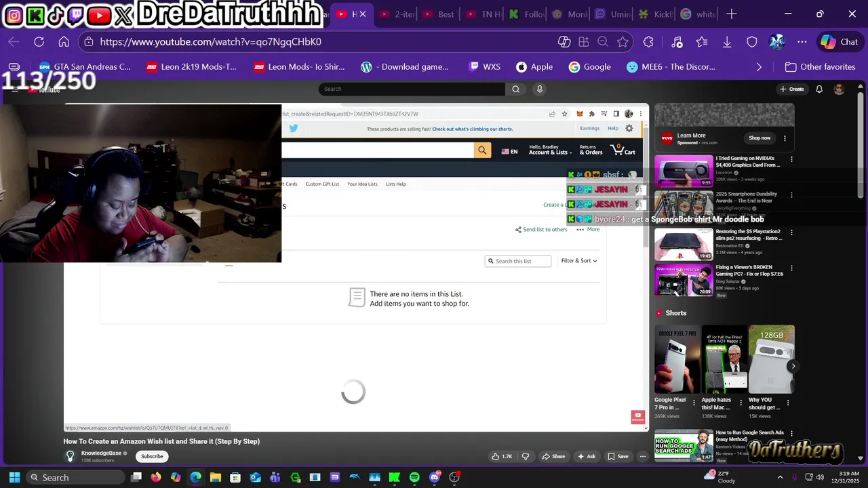
Task: Open options for NVIDIA graphics card video
Action: (x=791, y=159)
